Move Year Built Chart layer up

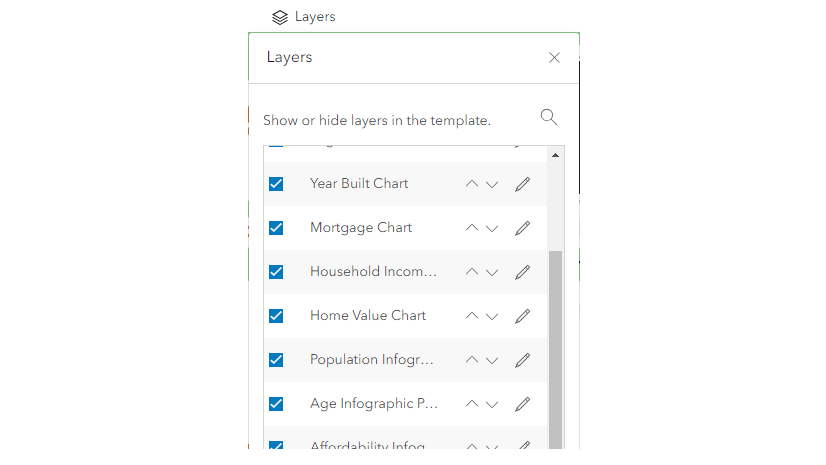click(x=472, y=184)
